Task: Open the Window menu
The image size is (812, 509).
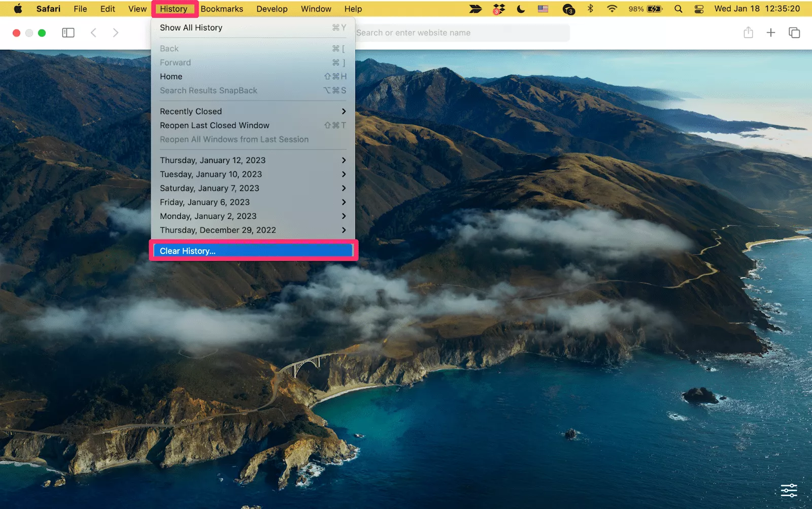Action: 316,9
